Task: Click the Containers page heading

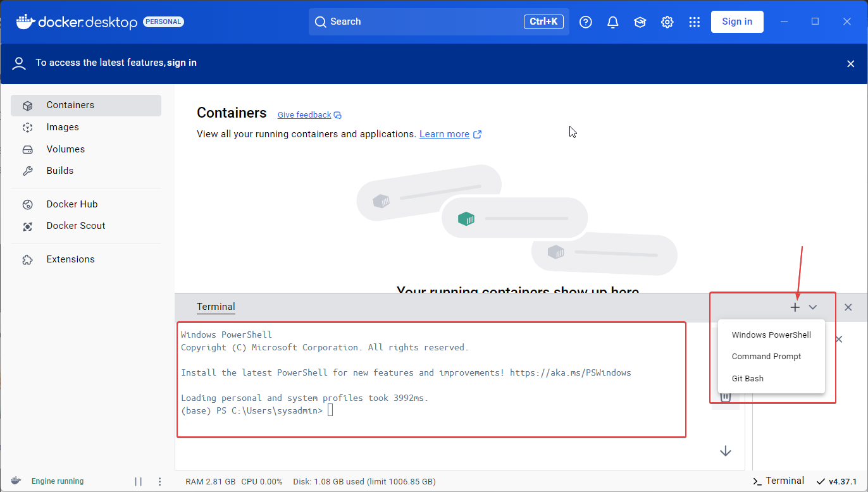Action: (x=232, y=113)
